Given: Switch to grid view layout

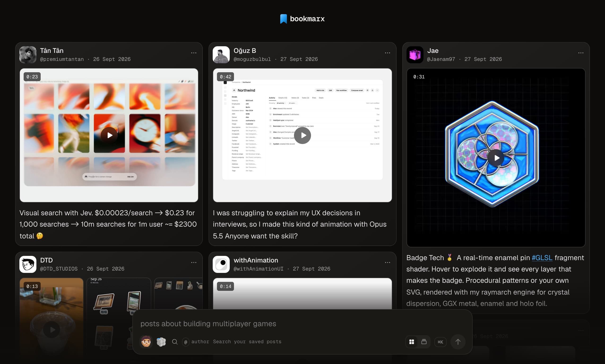Looking at the screenshot, I should coord(412,342).
